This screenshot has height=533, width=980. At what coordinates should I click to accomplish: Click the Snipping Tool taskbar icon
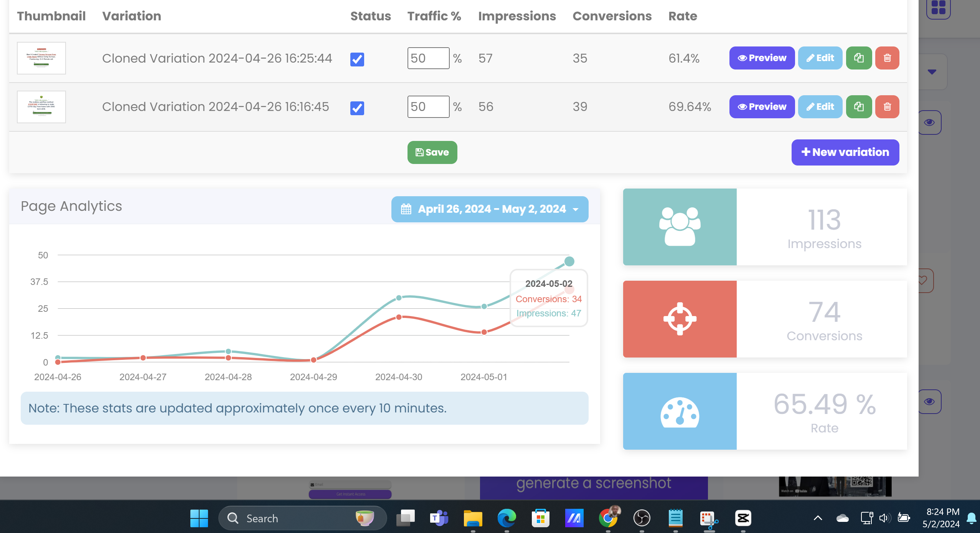[709, 519]
